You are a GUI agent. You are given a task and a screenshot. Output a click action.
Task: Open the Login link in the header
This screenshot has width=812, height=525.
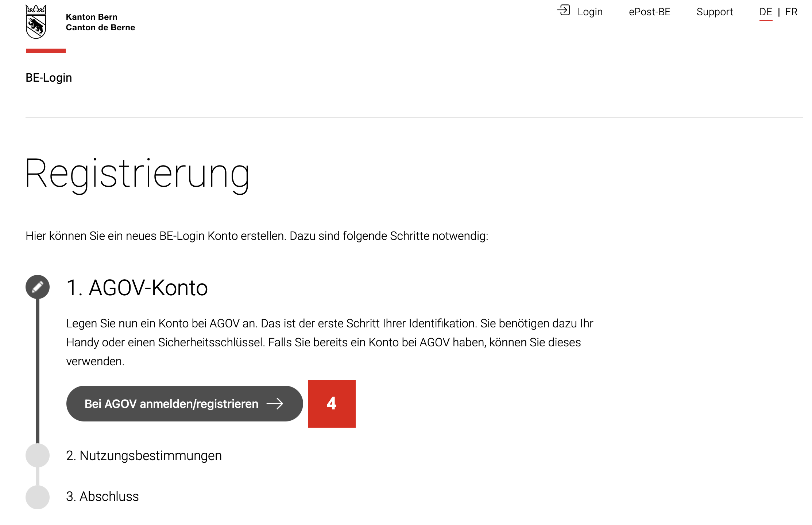click(x=590, y=12)
